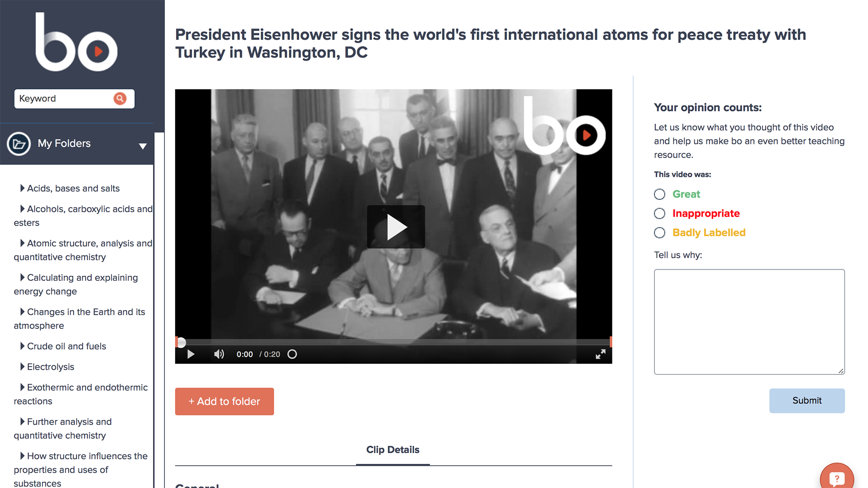Open the Clip Details tab
Screen dimensions: 868x488
(x=393, y=450)
